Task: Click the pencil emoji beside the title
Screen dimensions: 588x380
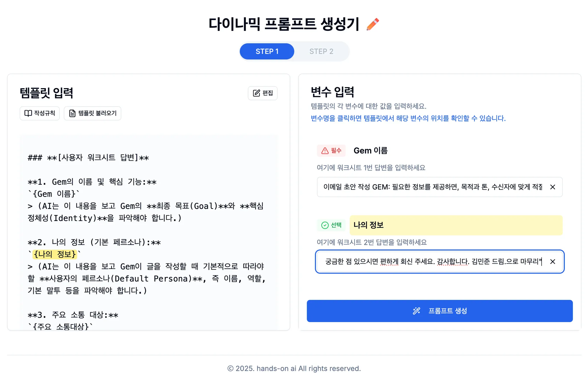Action: (x=373, y=24)
